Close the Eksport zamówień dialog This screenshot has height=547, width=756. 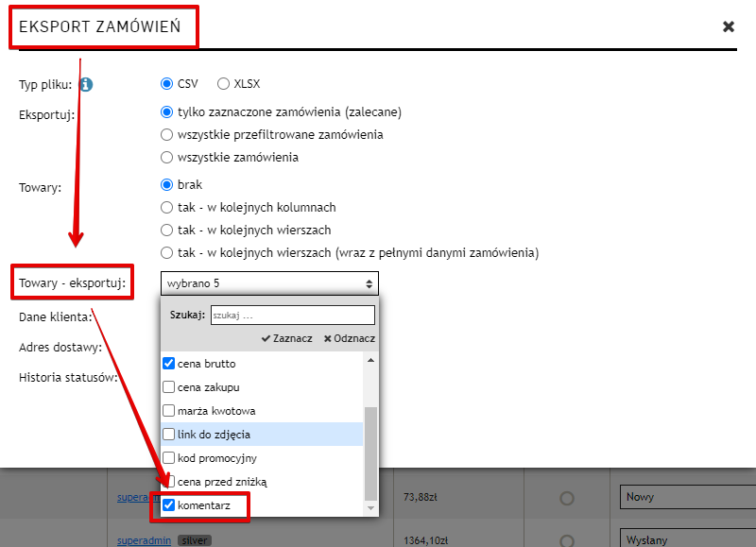coord(729,26)
